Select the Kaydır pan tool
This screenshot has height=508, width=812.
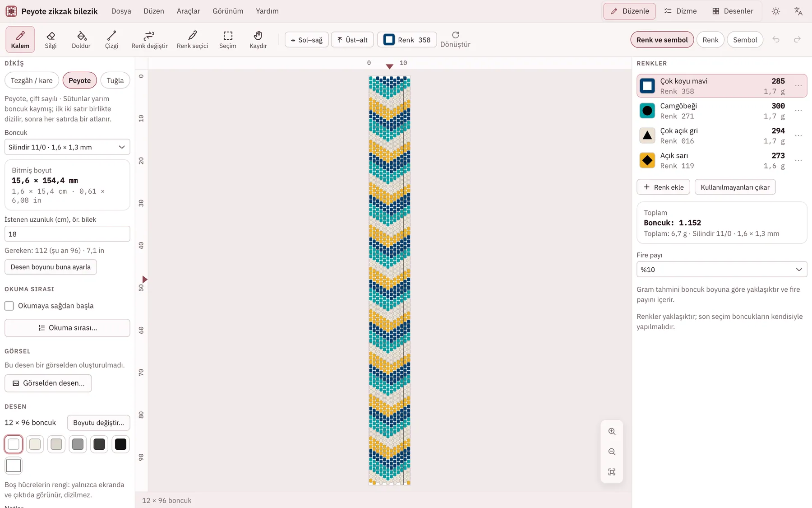[258, 39]
